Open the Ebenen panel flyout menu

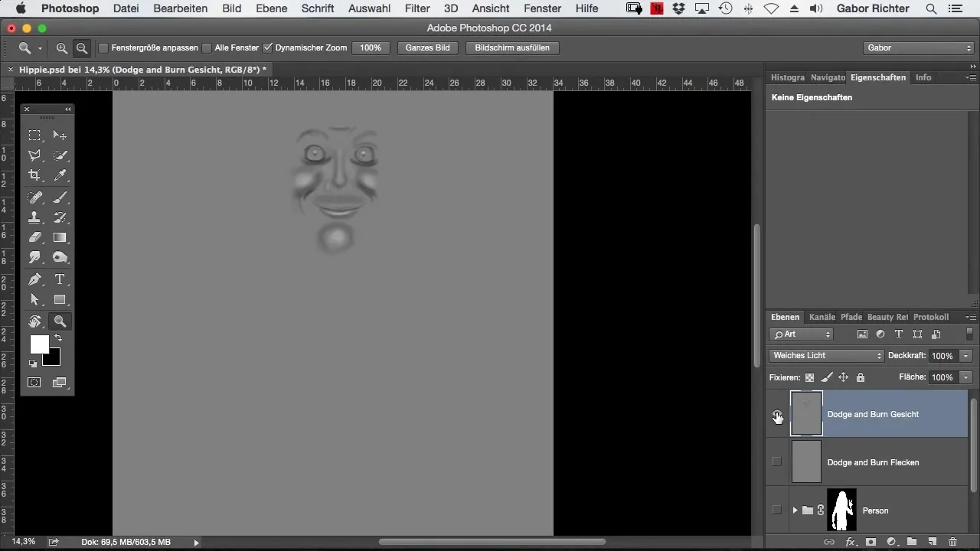pyautogui.click(x=971, y=317)
